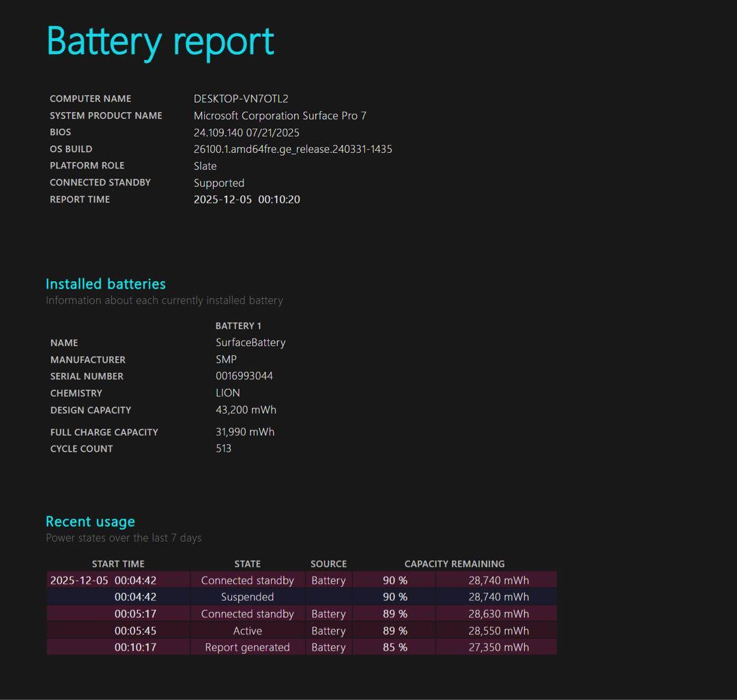Click the Battery report title heading
This screenshot has height=700, width=737.
tap(160, 41)
